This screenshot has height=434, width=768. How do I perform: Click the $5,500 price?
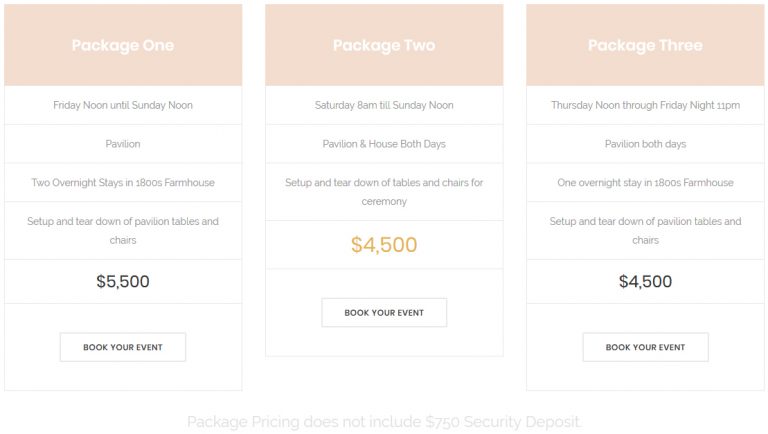[x=123, y=282]
